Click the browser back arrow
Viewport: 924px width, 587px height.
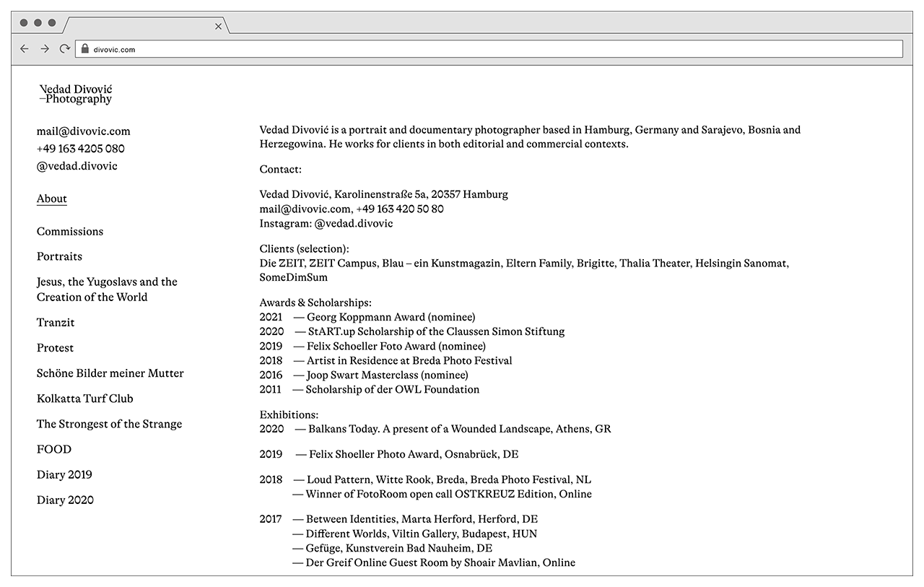point(25,49)
